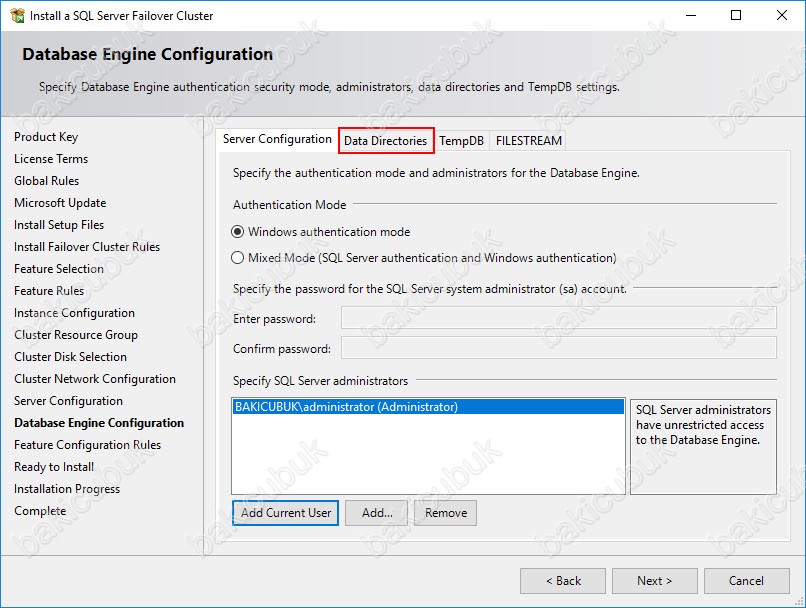Click Ready to Install step

point(54,467)
